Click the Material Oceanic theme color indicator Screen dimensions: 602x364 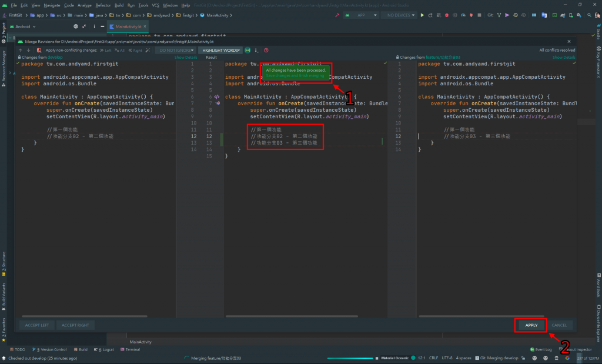coord(413,358)
